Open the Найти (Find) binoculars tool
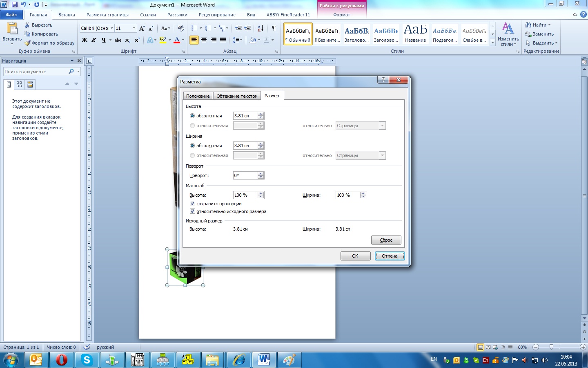The image size is (588, 368). [538, 25]
